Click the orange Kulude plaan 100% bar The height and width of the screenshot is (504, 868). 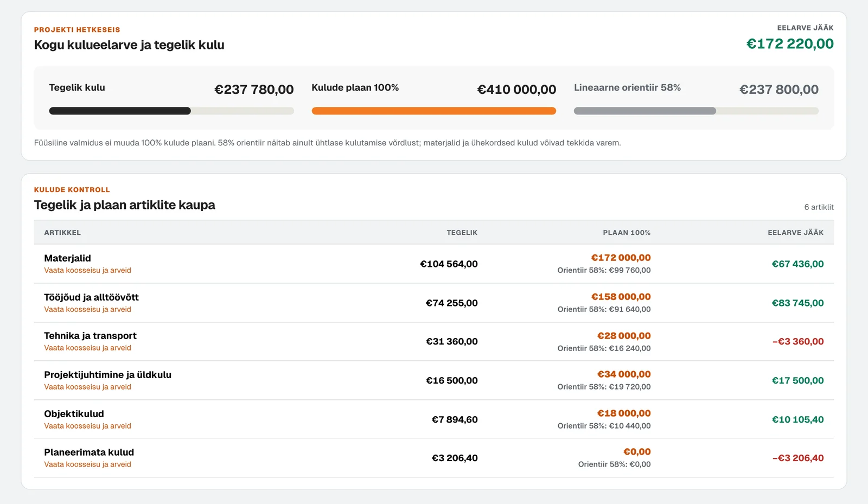point(434,111)
